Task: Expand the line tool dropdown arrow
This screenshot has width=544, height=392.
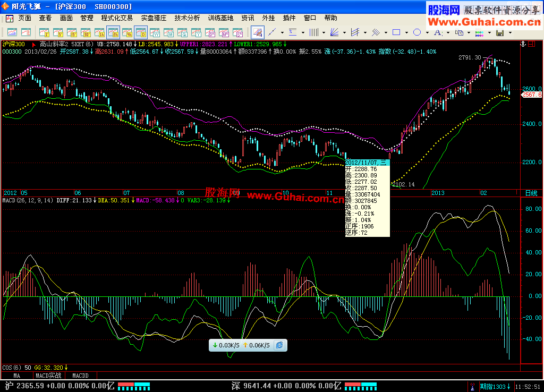Action: [282, 32]
